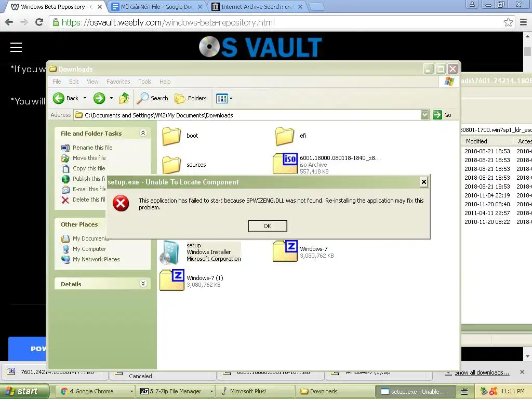Open the File menu in Downloads window
This screenshot has width=532, height=399.
coord(57,82)
